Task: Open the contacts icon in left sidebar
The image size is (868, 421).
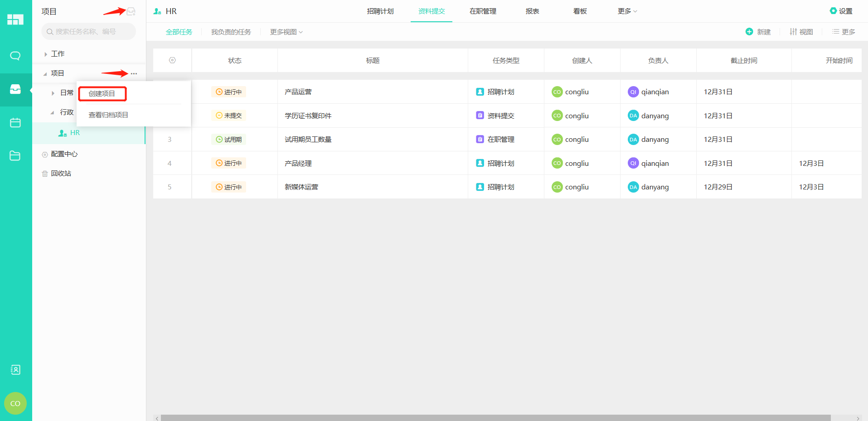Action: point(15,370)
